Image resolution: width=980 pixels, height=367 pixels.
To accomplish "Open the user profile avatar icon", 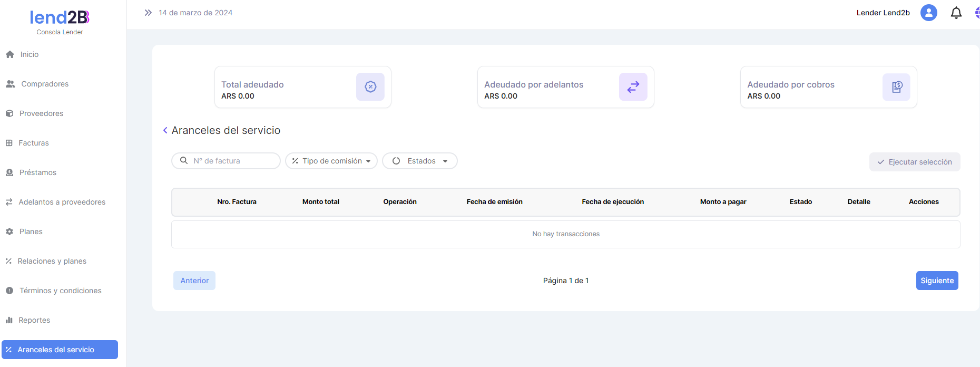I will pyautogui.click(x=928, y=13).
